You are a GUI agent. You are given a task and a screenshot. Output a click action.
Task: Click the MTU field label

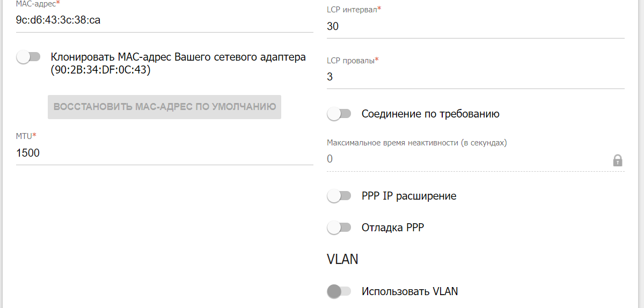(x=26, y=136)
